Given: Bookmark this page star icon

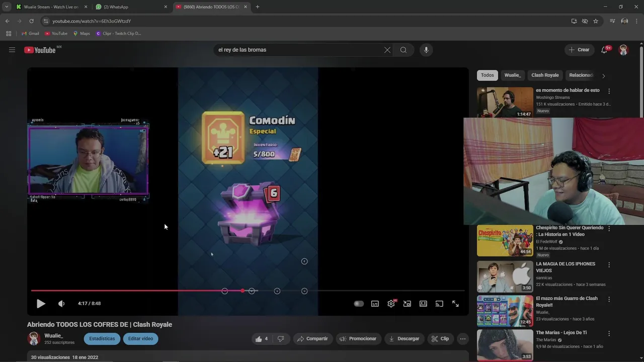Looking at the screenshot, I should point(596,21).
